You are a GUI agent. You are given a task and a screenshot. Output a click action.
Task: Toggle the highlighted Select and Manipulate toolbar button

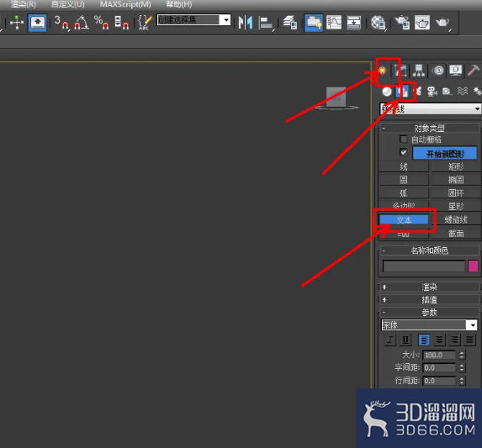click(x=38, y=23)
